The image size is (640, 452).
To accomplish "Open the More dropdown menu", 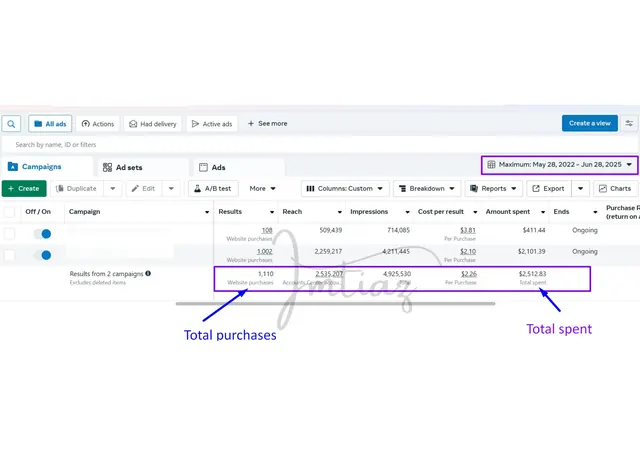I will [262, 189].
